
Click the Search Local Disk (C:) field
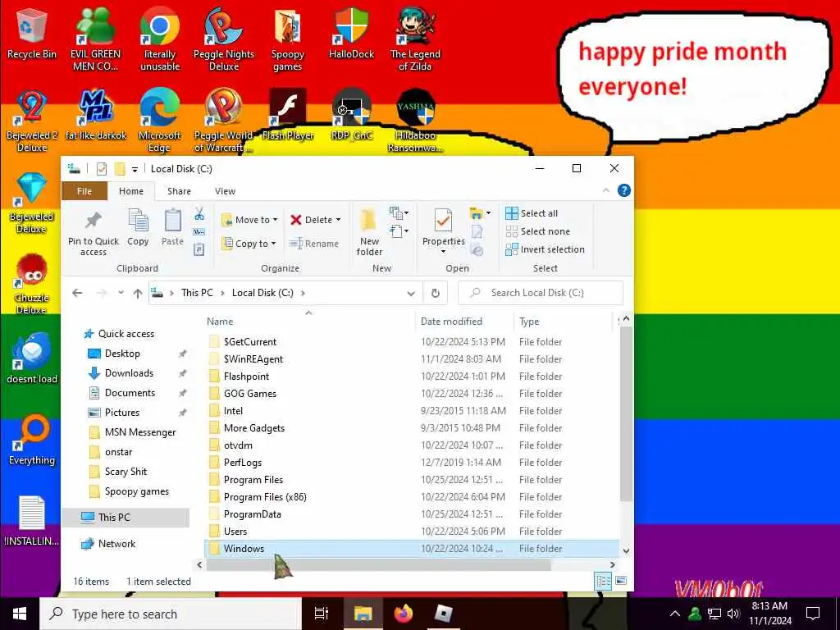[x=541, y=293]
